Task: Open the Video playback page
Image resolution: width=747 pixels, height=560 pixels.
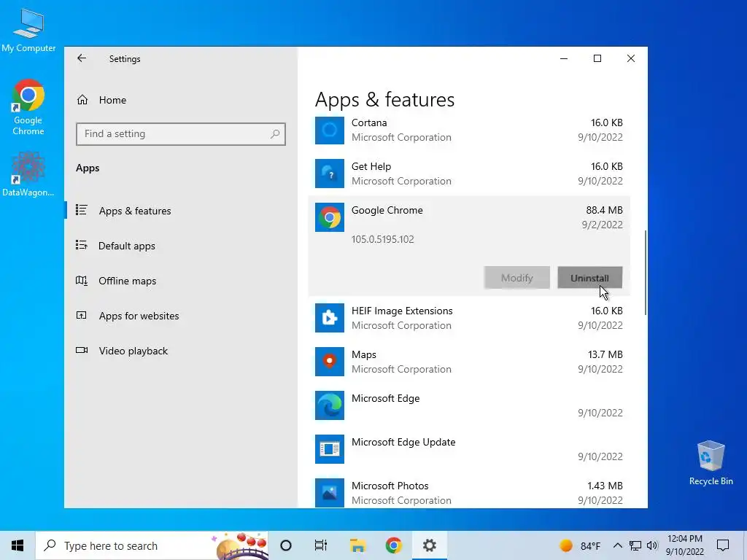Action: coord(133,351)
